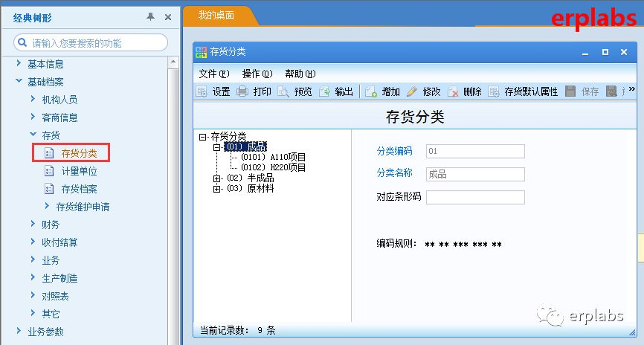Expand the (02) 半成品 tree node

click(216, 178)
